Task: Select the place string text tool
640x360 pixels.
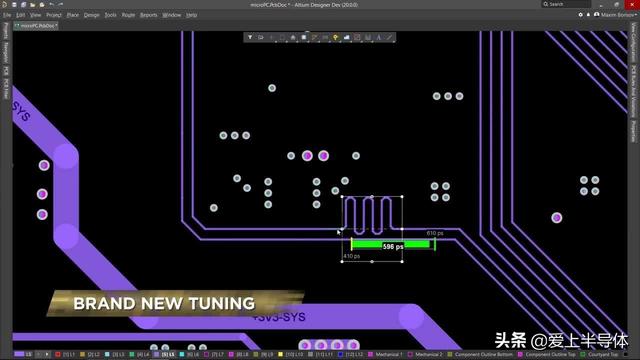Action: [379, 37]
